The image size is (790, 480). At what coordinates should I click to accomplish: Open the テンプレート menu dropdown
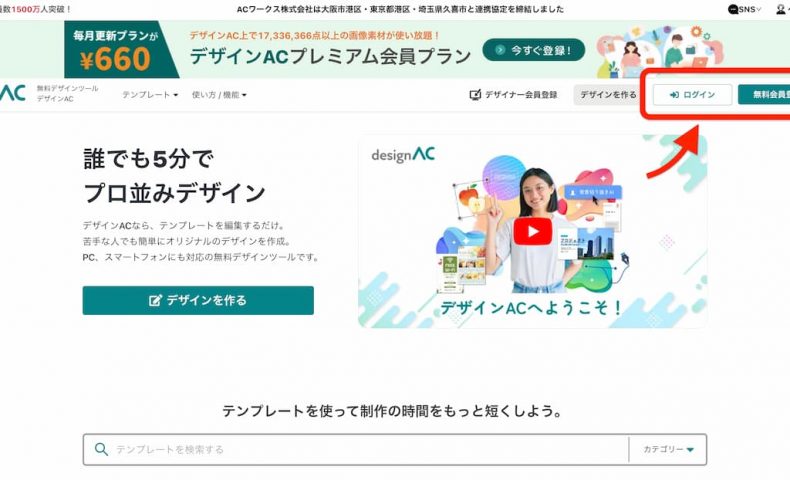tap(150, 95)
